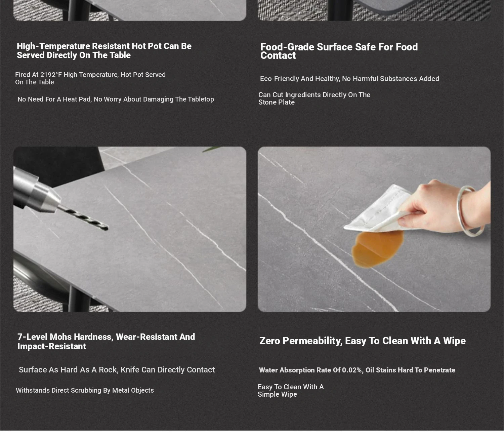Click the top-right cropped table image
This screenshot has height=437, width=504.
374,10
